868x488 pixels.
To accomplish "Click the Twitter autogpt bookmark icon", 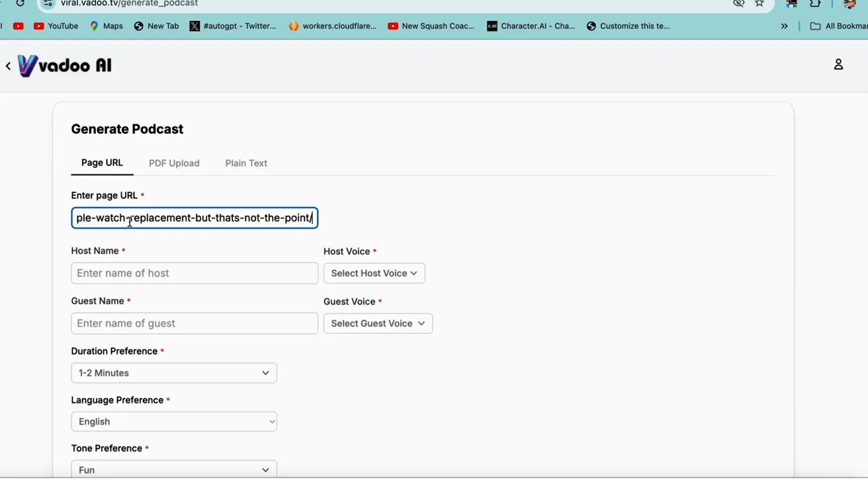I will tap(195, 26).
